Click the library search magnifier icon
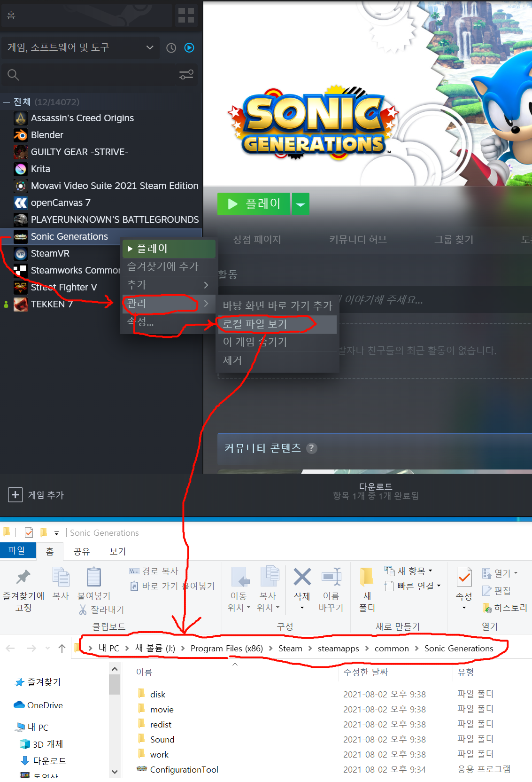This screenshot has height=782, width=532. coord(13,74)
